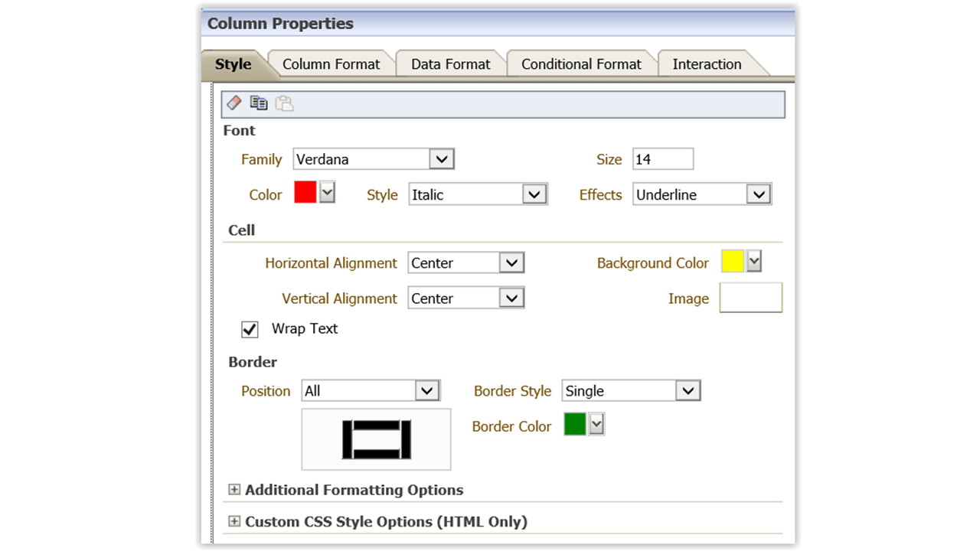Expand Custom CSS Style Options section
This screenshot has width=980, height=551.
(x=234, y=522)
